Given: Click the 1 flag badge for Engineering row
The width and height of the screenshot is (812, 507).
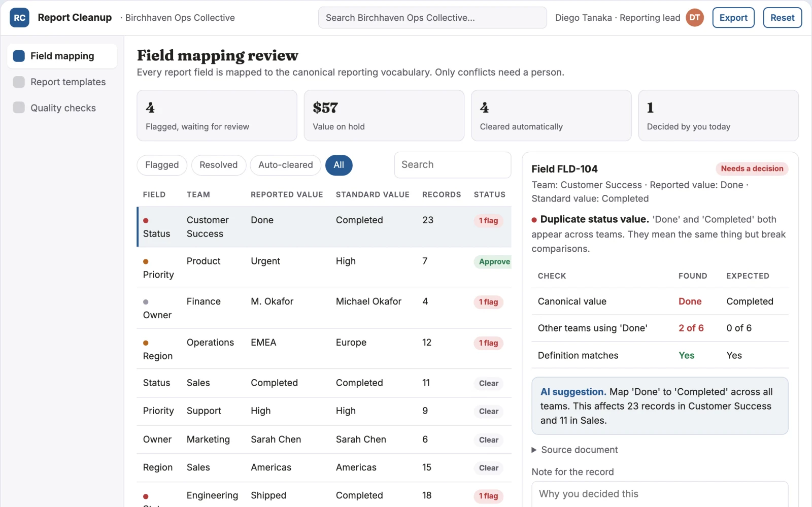Looking at the screenshot, I should click(488, 496).
